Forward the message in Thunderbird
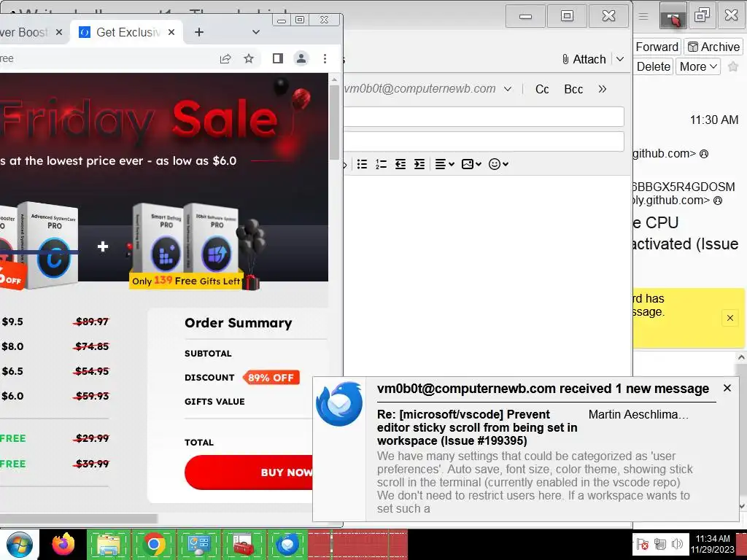 tap(657, 47)
